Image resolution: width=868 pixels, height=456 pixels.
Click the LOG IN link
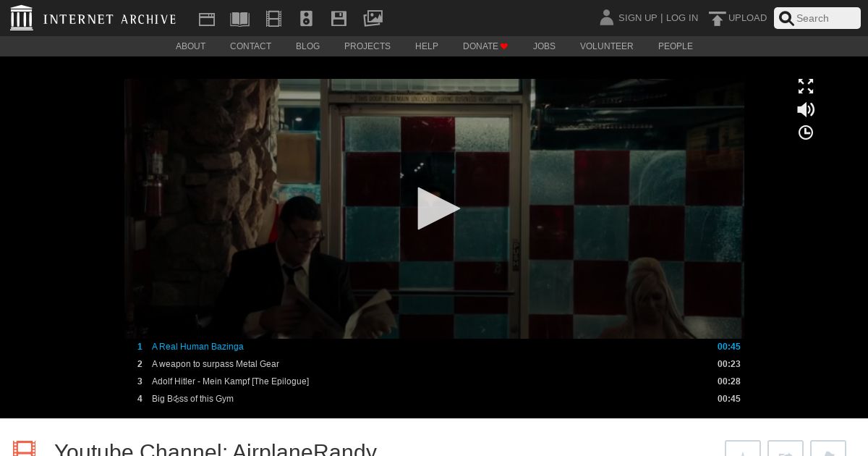(x=682, y=18)
